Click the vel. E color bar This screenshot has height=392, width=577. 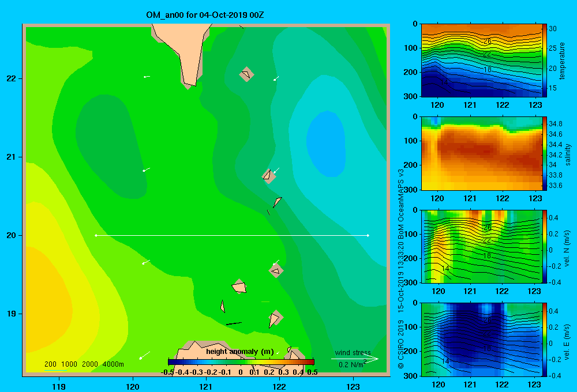tap(545, 340)
